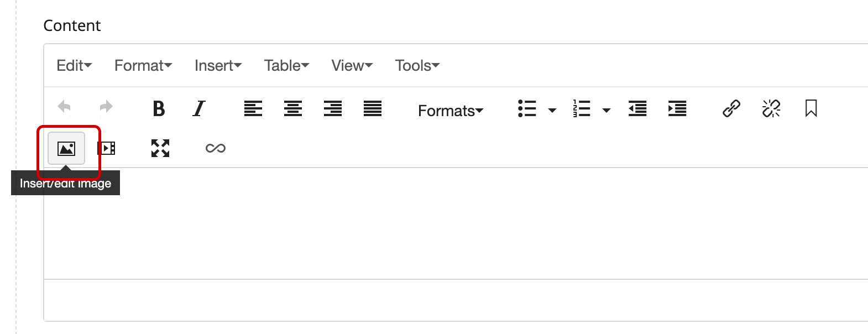This screenshot has height=334, width=868.
Task: Click the Redo arrow icon
Action: click(x=105, y=107)
